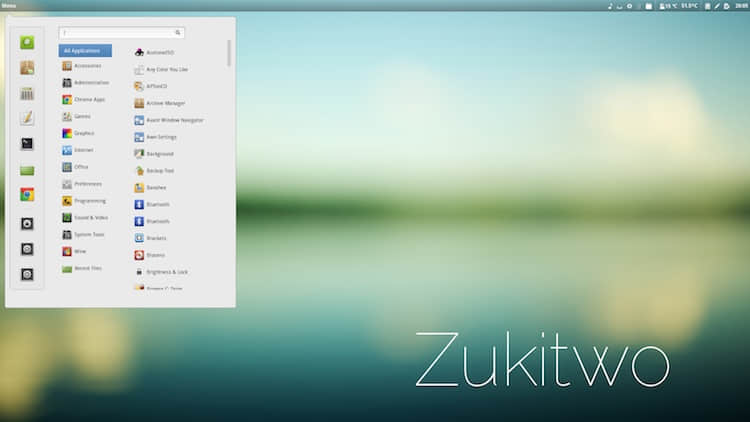Focus the menu search field
Image resolution: width=750 pixels, height=422 pixels.
tap(121, 33)
